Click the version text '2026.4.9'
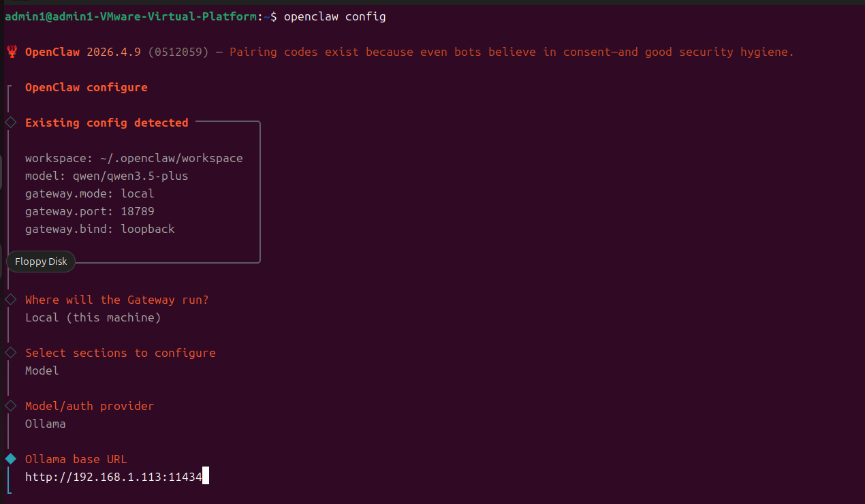 coord(114,52)
